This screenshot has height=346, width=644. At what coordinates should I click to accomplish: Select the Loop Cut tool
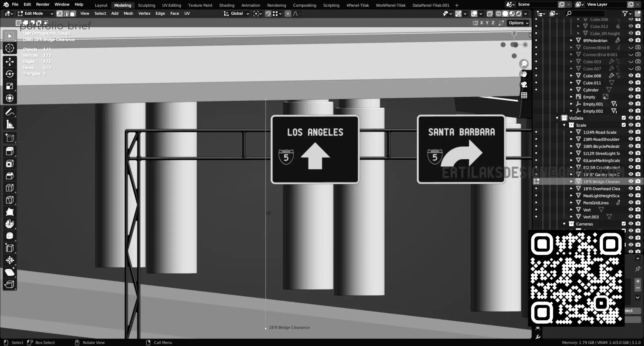tap(10, 188)
